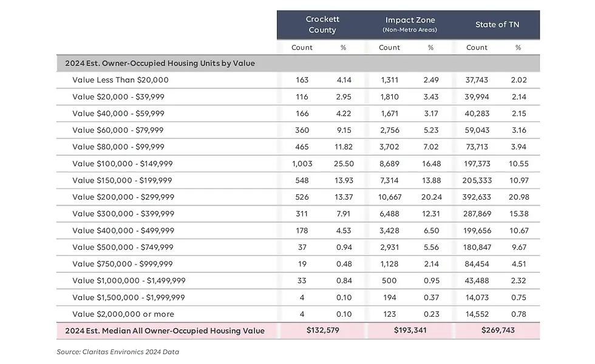Select State of TN percentage 20.98
595x364 pixels.
pos(518,197)
